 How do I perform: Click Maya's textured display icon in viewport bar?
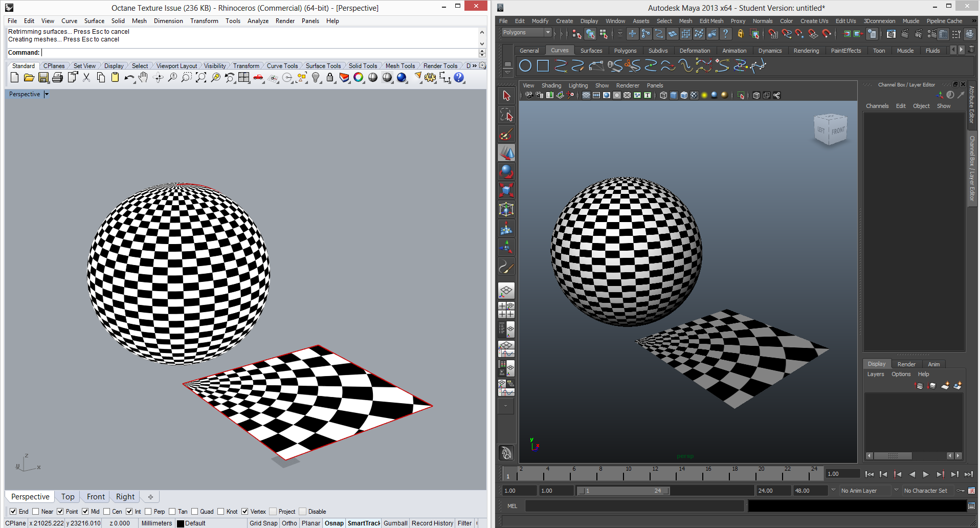tap(694, 95)
